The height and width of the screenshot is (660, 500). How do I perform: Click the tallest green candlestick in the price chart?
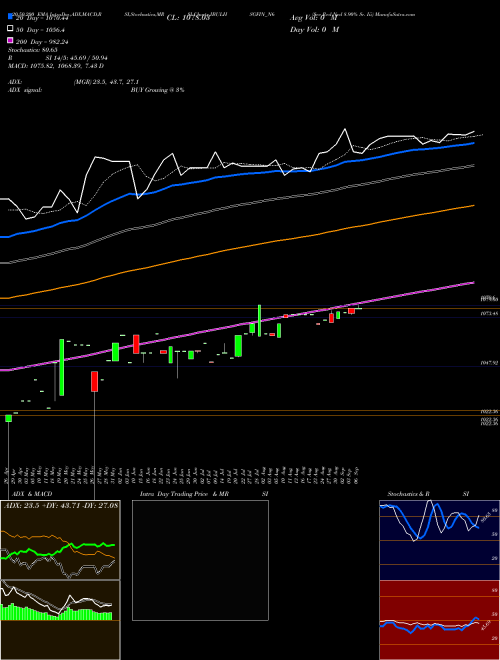click(x=61, y=367)
